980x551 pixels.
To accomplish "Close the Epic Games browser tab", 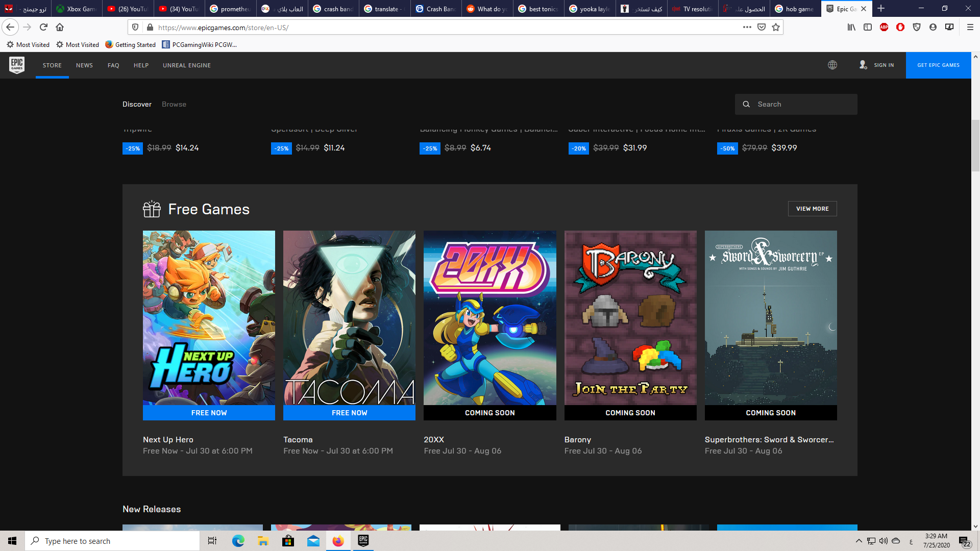I will point(864,9).
